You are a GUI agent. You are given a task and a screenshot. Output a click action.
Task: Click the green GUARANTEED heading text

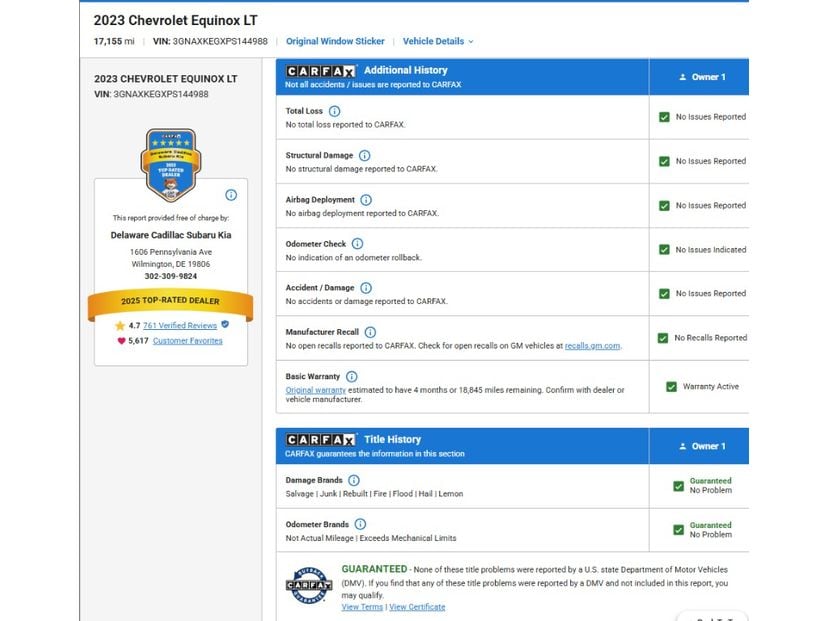374,569
